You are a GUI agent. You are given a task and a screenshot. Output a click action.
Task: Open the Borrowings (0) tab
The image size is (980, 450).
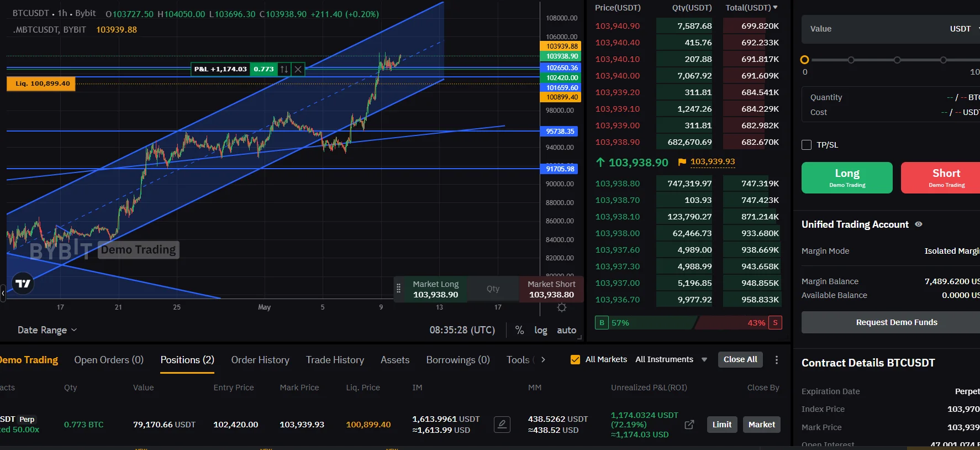click(x=458, y=360)
